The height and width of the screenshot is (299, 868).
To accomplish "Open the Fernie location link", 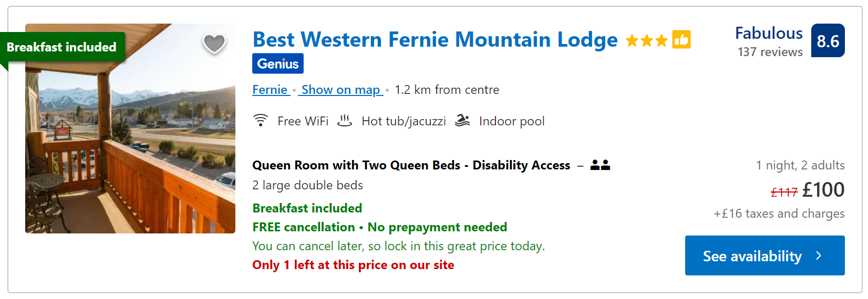I will pos(270,90).
